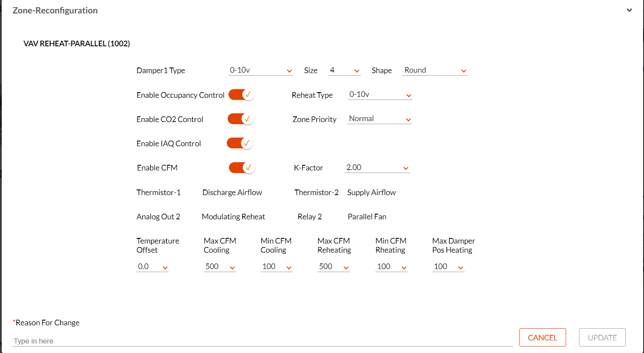The height and width of the screenshot is (353, 644).
Task: Click the UPDATE button
Action: click(x=602, y=337)
